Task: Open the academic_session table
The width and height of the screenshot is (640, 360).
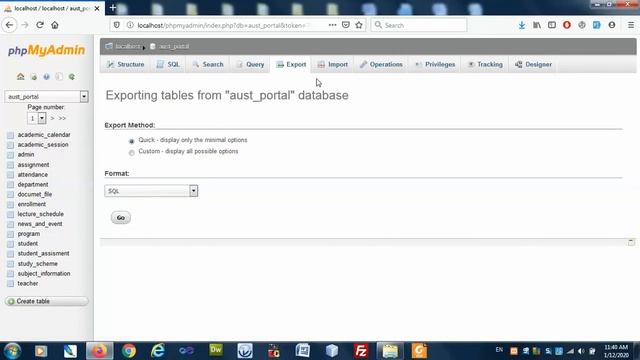Action: coord(43,145)
